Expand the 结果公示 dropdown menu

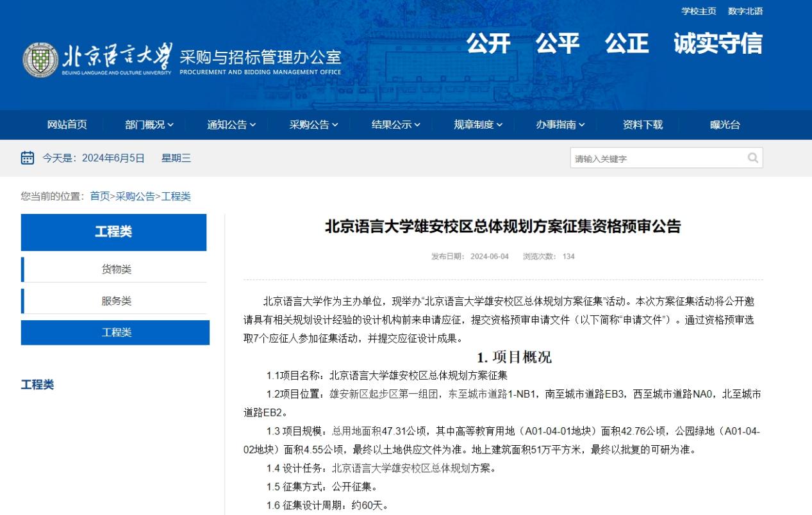pos(396,125)
